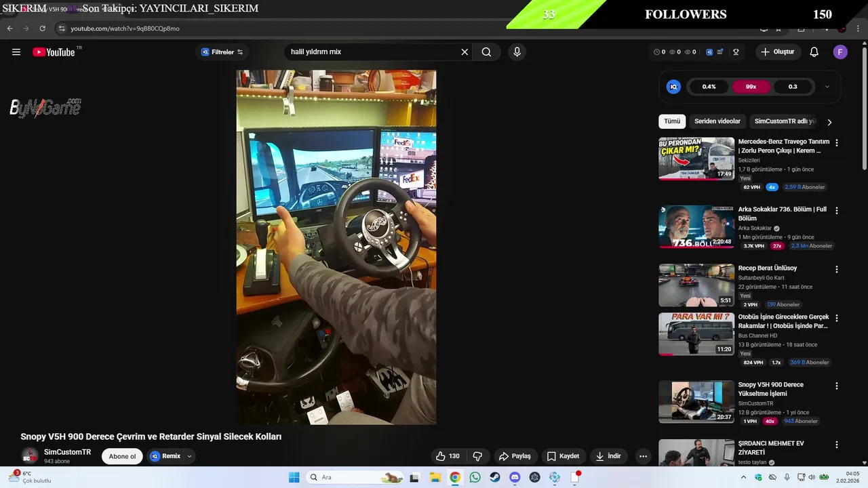Open Arka Sokaklar 736. Bölüm video title

[x=782, y=213]
